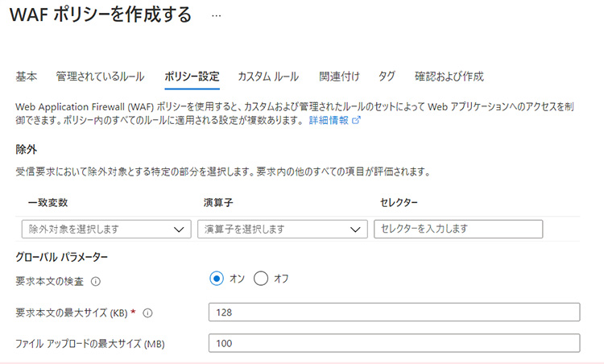This screenshot has height=364, width=604.
Task: Go to the 確認および作成 tab
Action: tap(449, 77)
